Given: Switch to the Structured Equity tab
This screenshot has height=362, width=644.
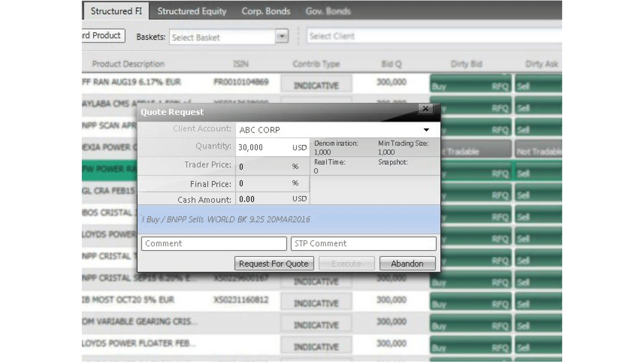Looking at the screenshot, I should 192,11.
